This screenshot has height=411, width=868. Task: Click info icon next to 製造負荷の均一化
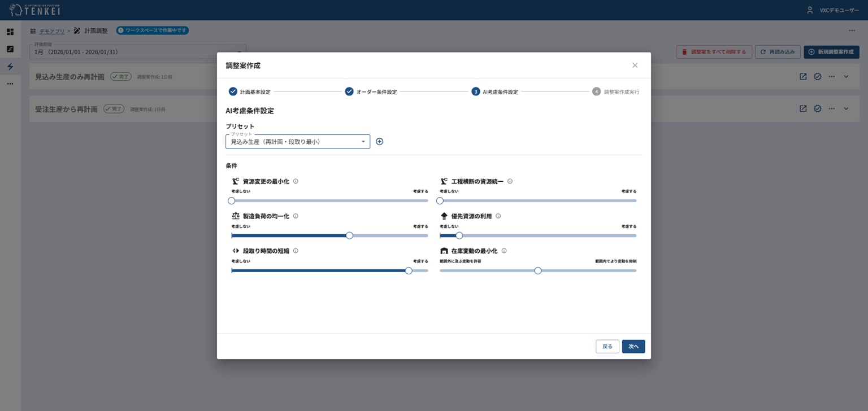pyautogui.click(x=296, y=216)
